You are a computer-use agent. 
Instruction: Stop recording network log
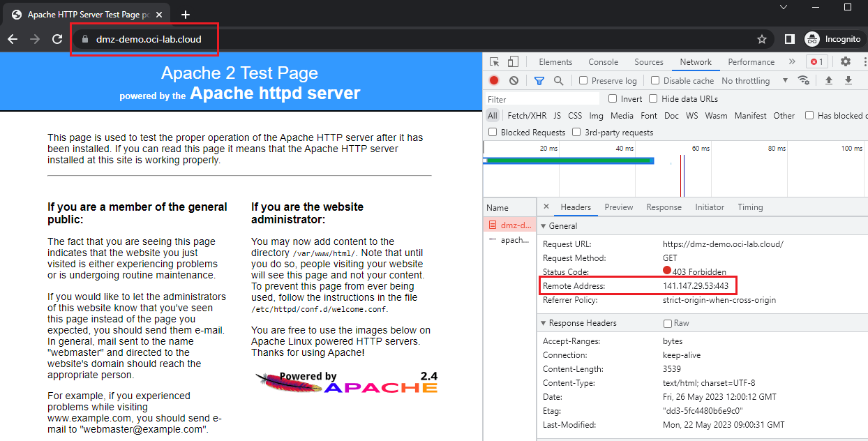coord(494,81)
